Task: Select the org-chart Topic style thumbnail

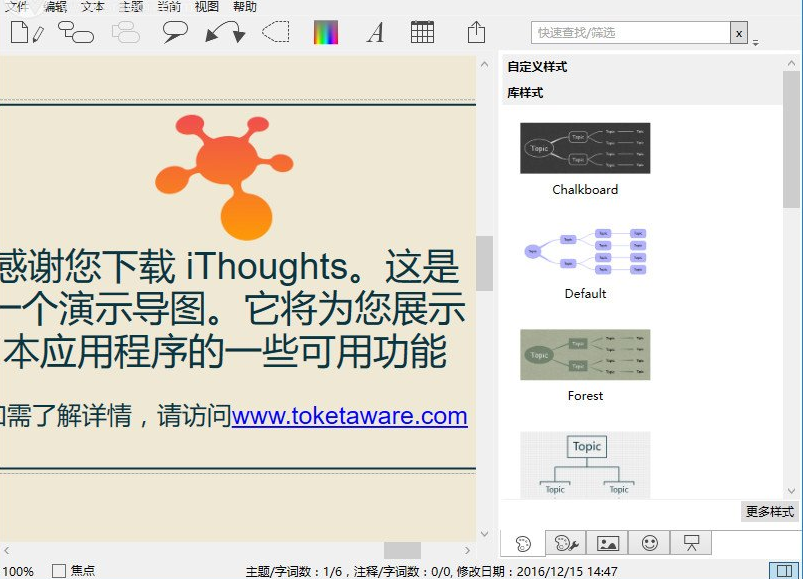Action: (x=585, y=465)
